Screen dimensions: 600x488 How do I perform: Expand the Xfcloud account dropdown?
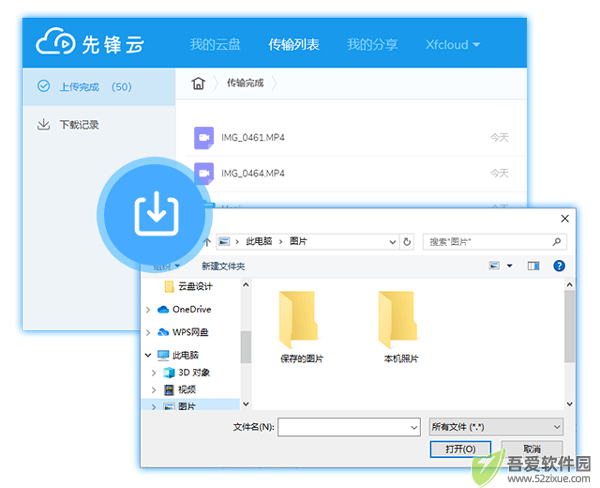point(453,44)
